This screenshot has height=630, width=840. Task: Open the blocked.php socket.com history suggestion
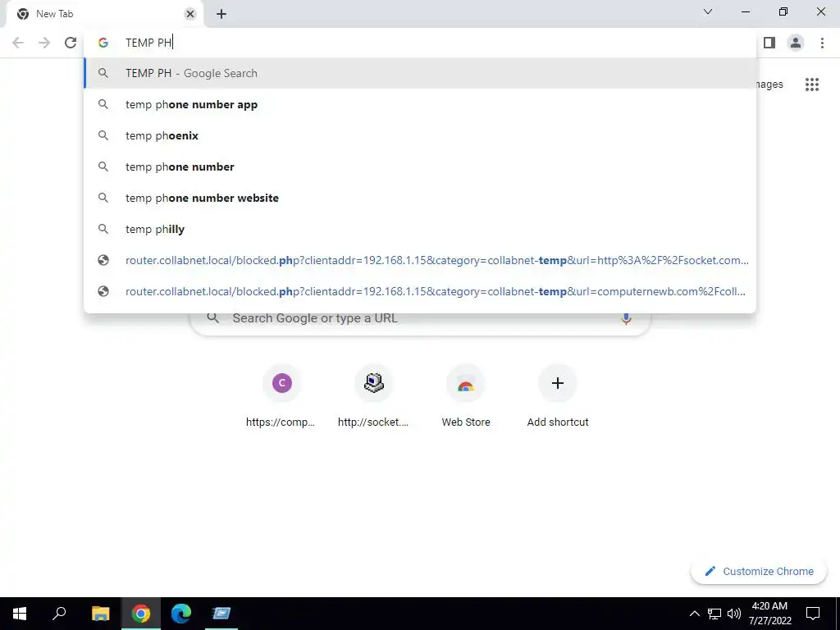coord(420,260)
